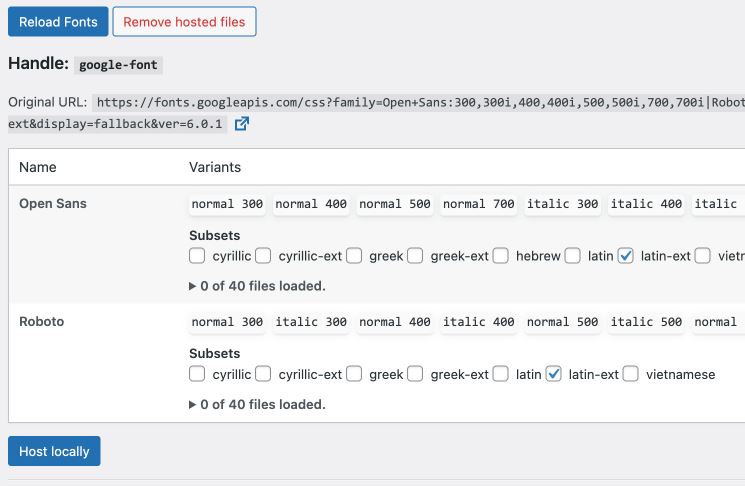Enable greek subset for Roboto
The width and height of the screenshot is (745, 486).
[x=353, y=374]
